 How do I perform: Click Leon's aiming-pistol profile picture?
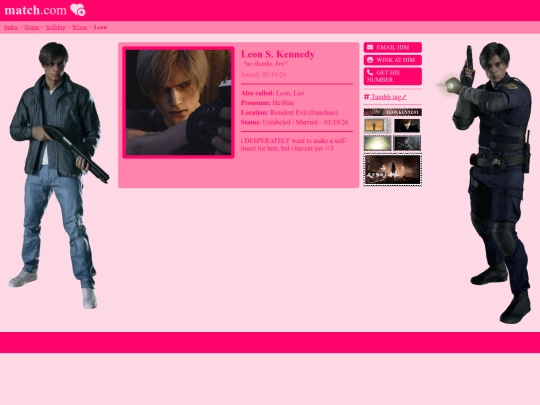[178, 102]
